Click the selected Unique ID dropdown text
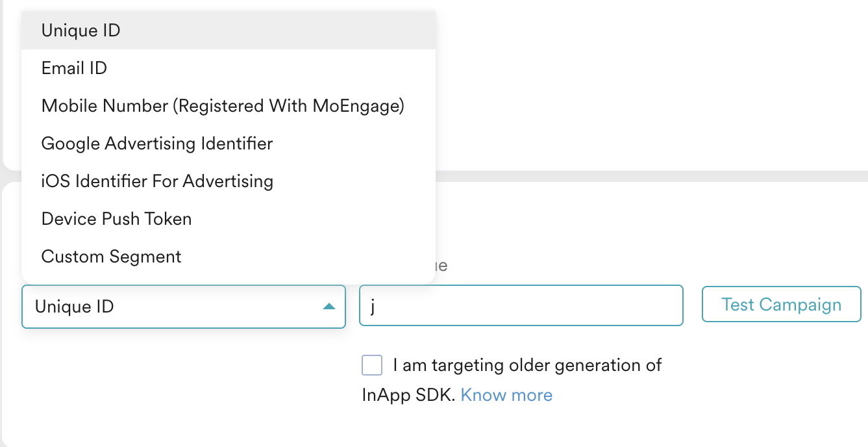The height and width of the screenshot is (447, 868). 75,307
